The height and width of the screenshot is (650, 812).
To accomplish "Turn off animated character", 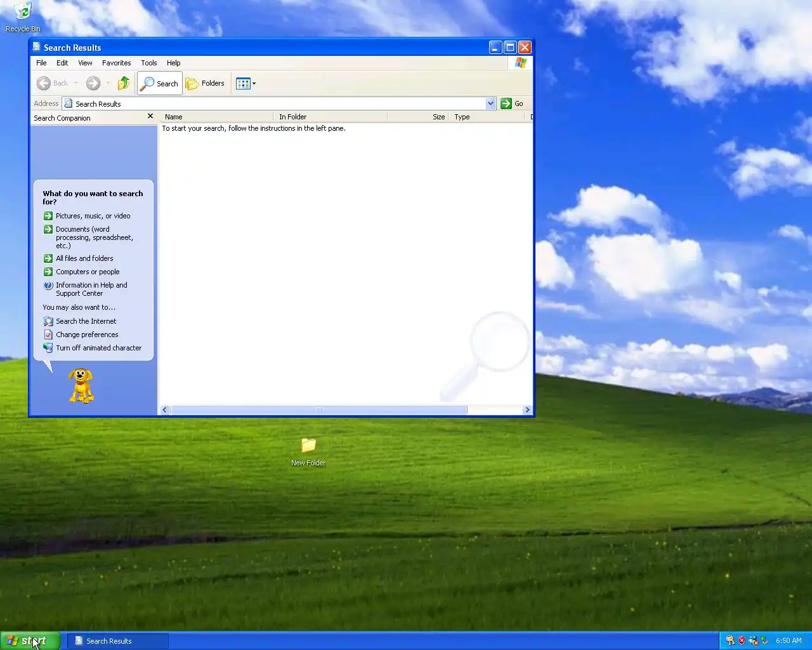I will (93, 348).
